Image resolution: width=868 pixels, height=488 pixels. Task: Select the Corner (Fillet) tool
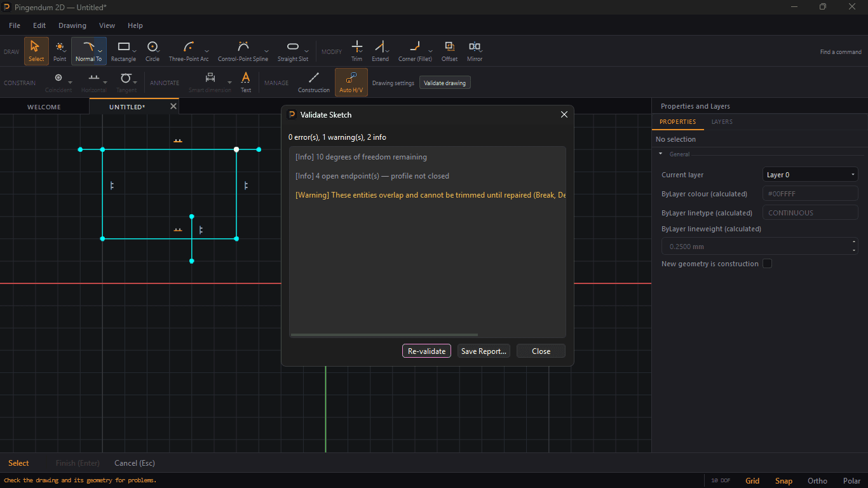(x=415, y=51)
